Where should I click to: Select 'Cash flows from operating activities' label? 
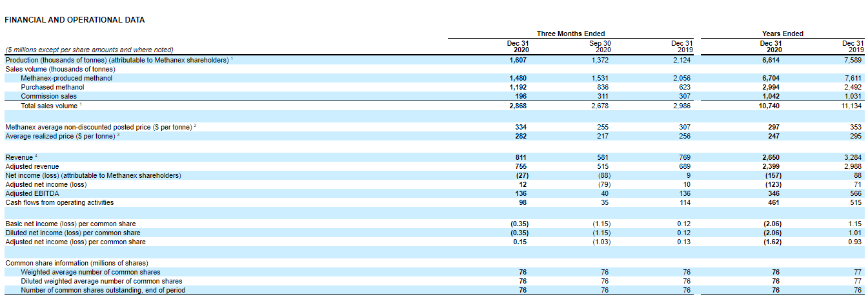[59, 202]
